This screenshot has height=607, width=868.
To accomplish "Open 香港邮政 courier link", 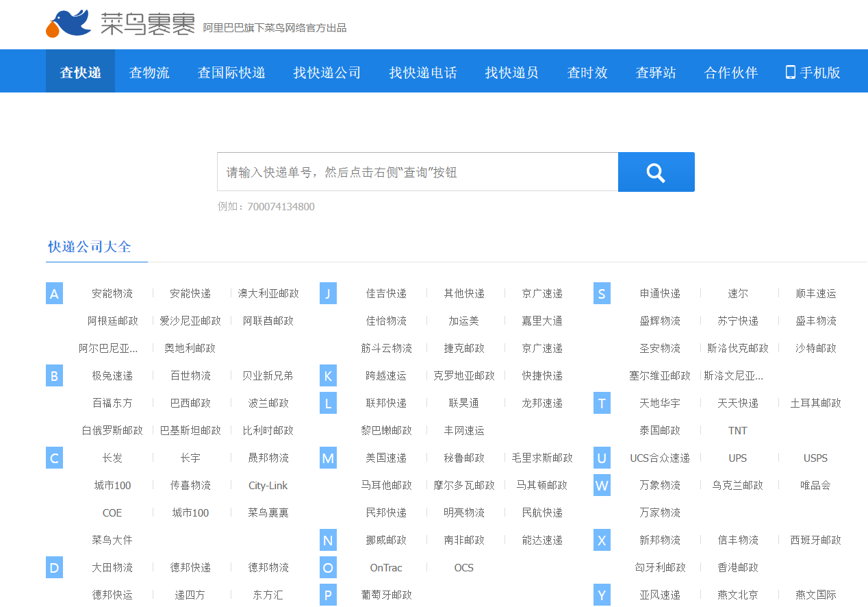I will pyautogui.click(x=738, y=567).
